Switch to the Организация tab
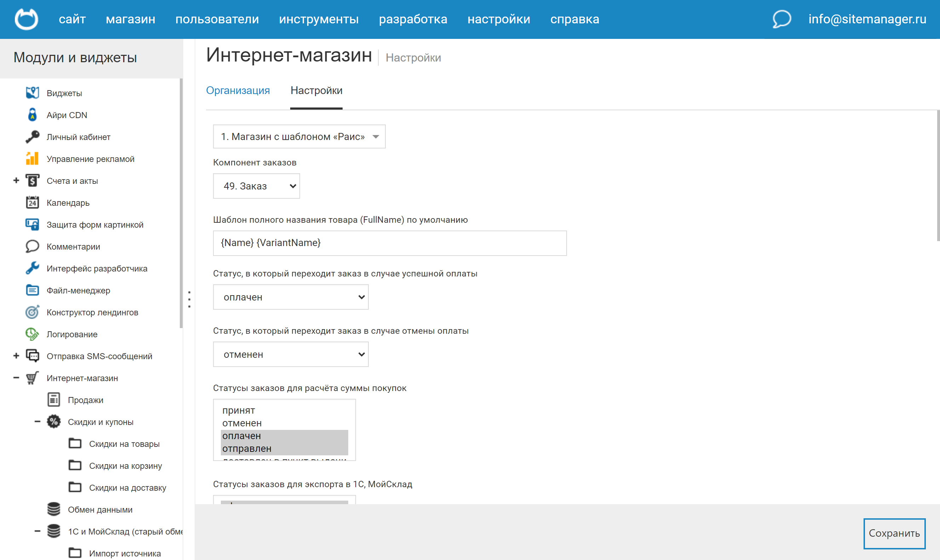 238,91
